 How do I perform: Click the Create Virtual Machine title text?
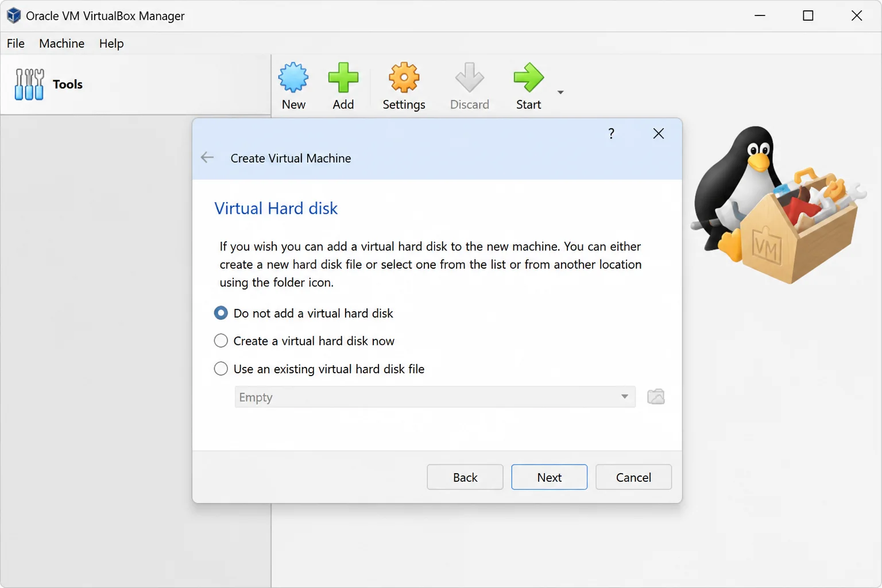pyautogui.click(x=291, y=158)
